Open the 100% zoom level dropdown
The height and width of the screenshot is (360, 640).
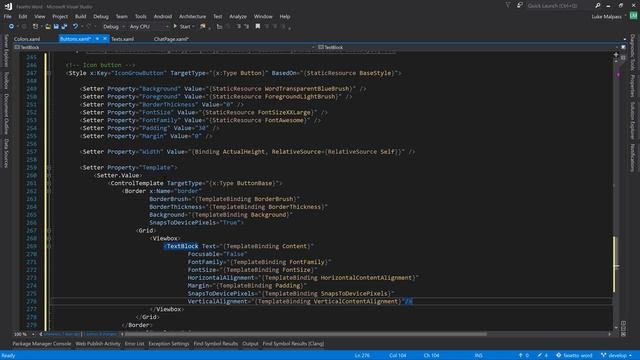[24, 334]
